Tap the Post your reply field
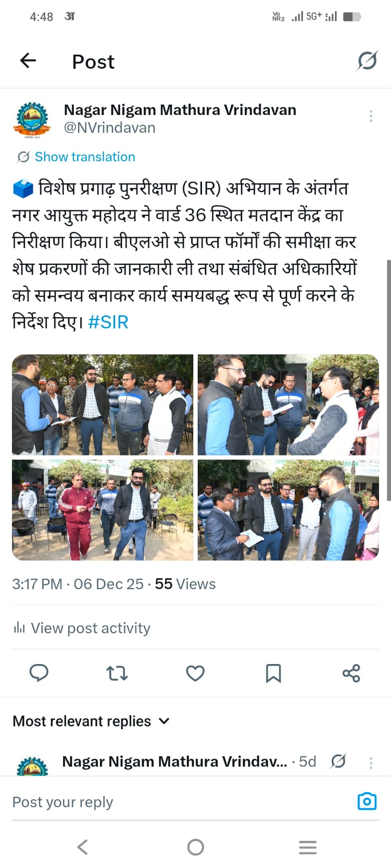Viewport: 391px width, 868px height. pos(179,802)
